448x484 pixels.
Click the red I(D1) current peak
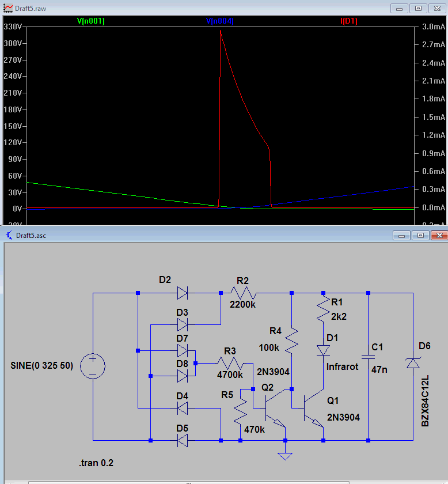pos(221,31)
